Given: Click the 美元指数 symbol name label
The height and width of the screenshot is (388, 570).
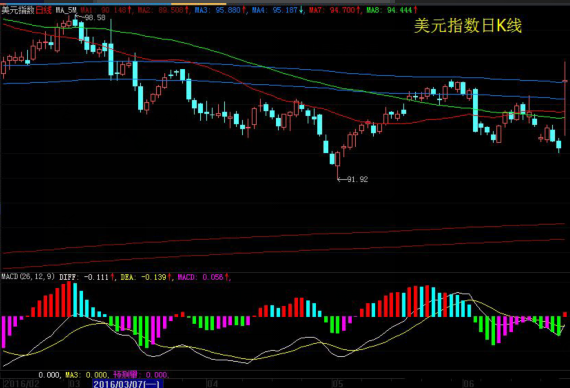Looking at the screenshot, I should coord(18,10).
